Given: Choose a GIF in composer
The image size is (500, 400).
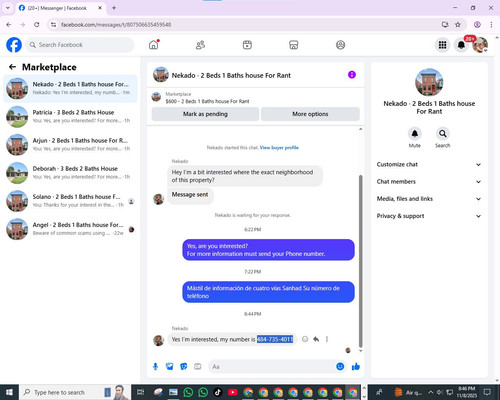Looking at the screenshot, I should coord(198,367).
